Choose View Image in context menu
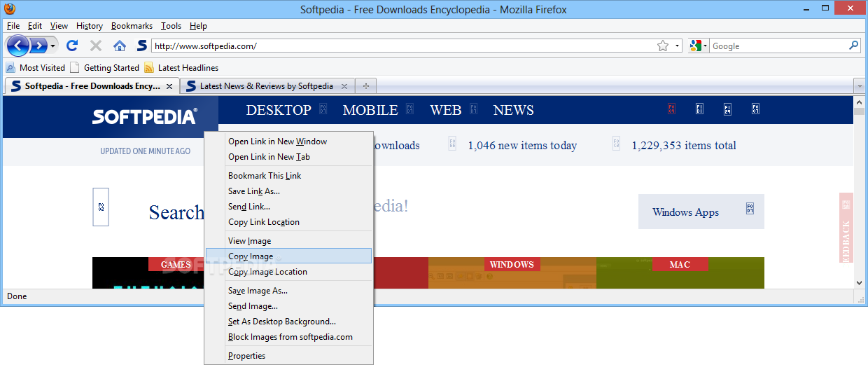Image resolution: width=868 pixels, height=365 pixels. pyautogui.click(x=289, y=241)
